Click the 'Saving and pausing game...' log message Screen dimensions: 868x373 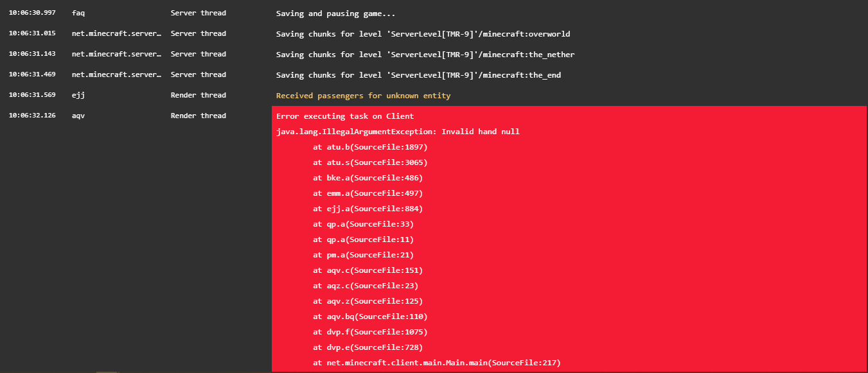click(x=335, y=13)
